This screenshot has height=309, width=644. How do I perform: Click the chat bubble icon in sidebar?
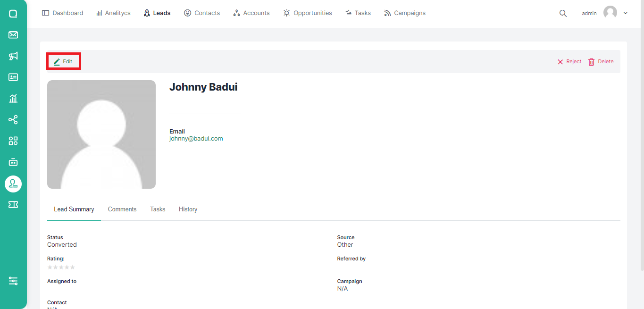click(x=13, y=14)
